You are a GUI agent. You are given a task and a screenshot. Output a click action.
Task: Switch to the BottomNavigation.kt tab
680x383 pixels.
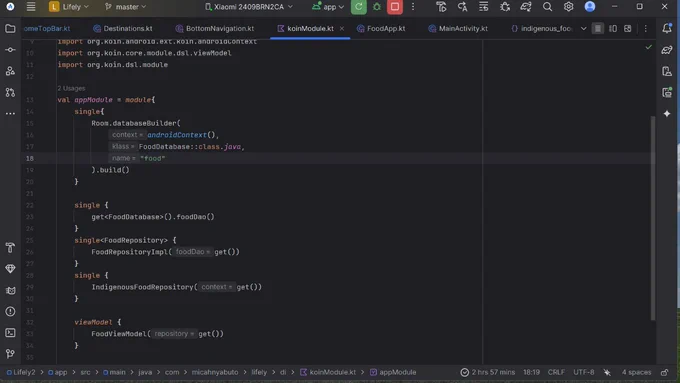pyautogui.click(x=215, y=29)
